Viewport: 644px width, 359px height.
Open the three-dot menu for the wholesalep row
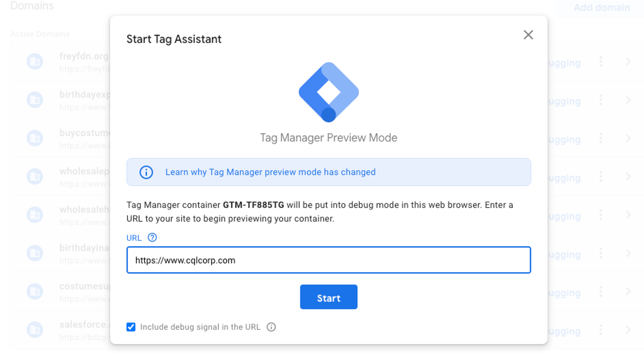tap(601, 176)
